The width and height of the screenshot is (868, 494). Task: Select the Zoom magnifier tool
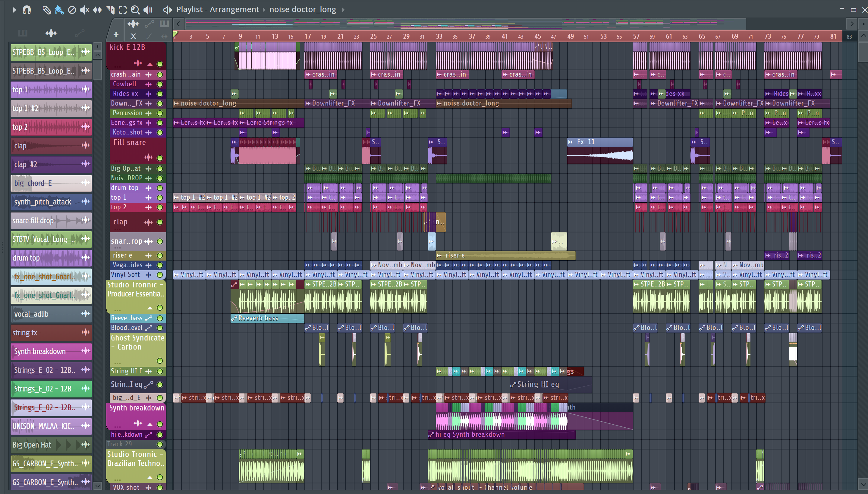[135, 10]
